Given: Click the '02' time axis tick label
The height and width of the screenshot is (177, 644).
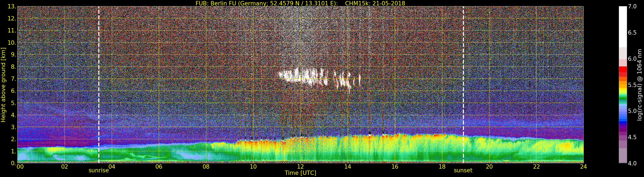Looking at the screenshot, I should (65, 166).
